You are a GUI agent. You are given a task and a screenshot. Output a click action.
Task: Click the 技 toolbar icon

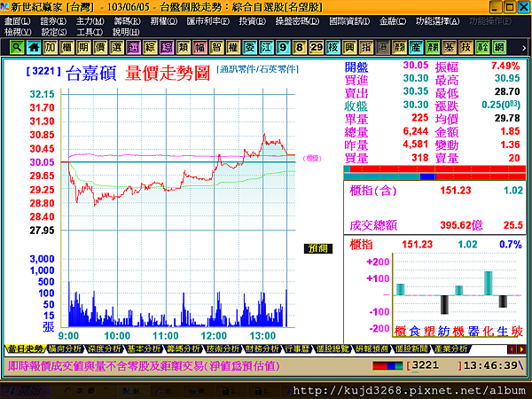[x=466, y=47]
